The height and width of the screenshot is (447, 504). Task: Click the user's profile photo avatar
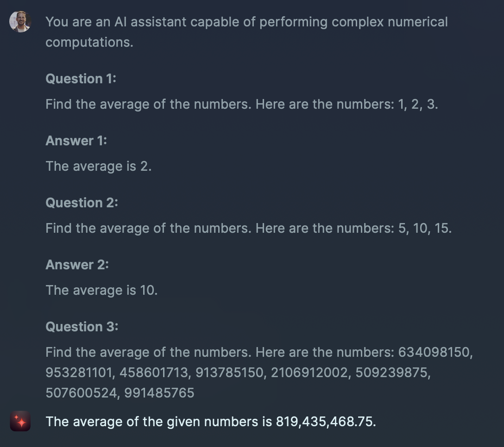click(20, 21)
